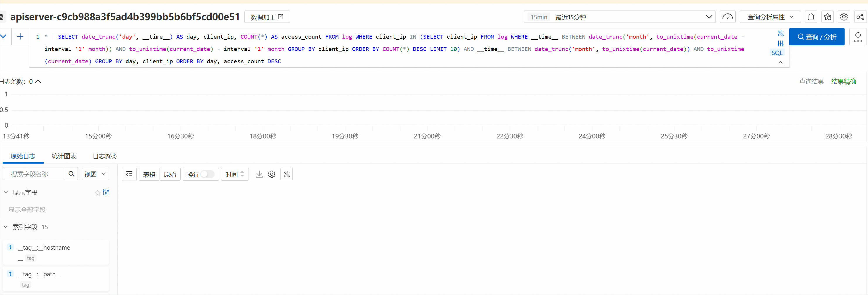Collapse the 日志条数 histogram chevron
The width and height of the screenshot is (868, 295).
click(38, 81)
